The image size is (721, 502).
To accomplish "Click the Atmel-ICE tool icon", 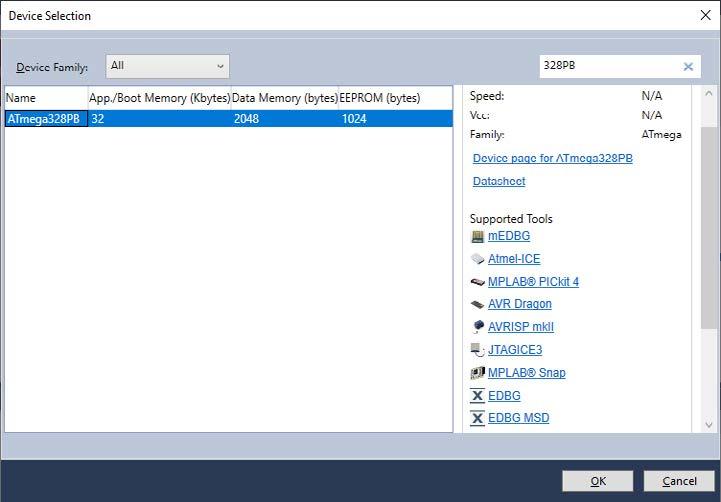I will (477, 259).
